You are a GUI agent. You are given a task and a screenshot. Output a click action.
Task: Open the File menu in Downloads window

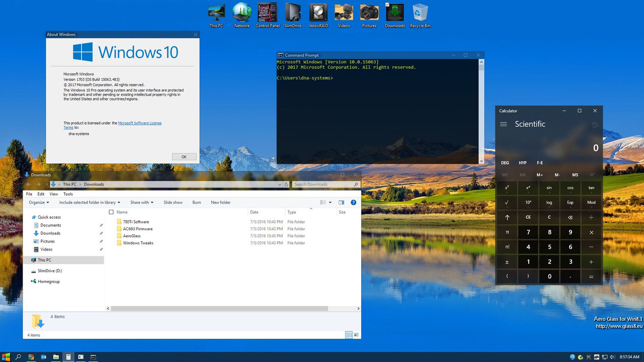pos(29,194)
